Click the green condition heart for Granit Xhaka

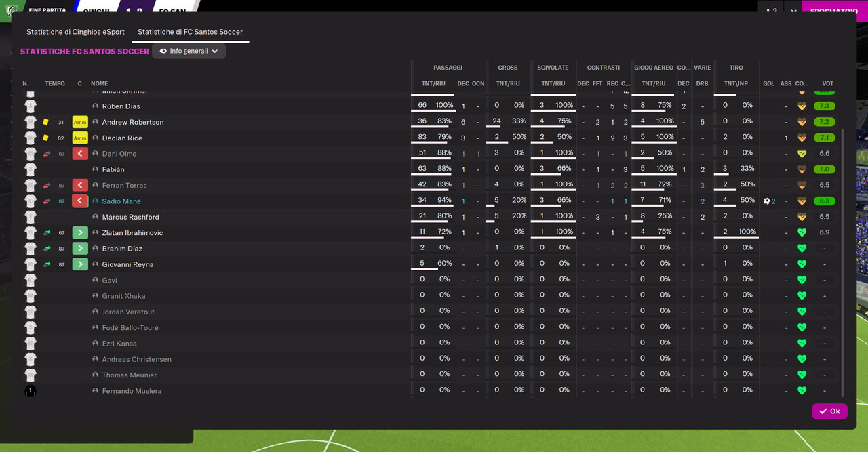point(802,296)
